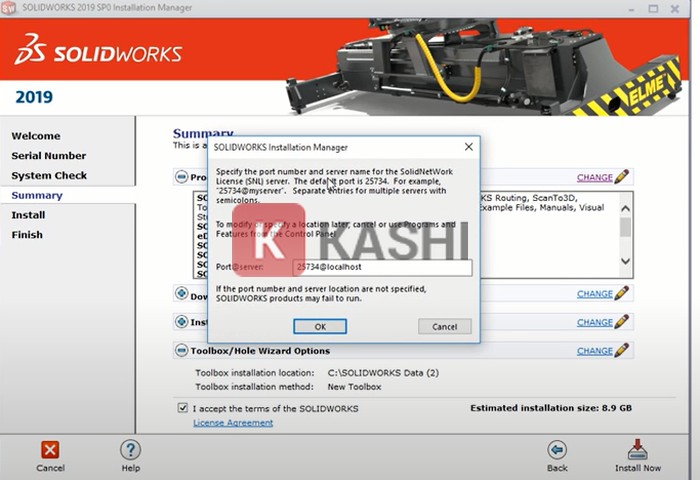Expand the Installation Location section chevron

pyautogui.click(x=181, y=322)
